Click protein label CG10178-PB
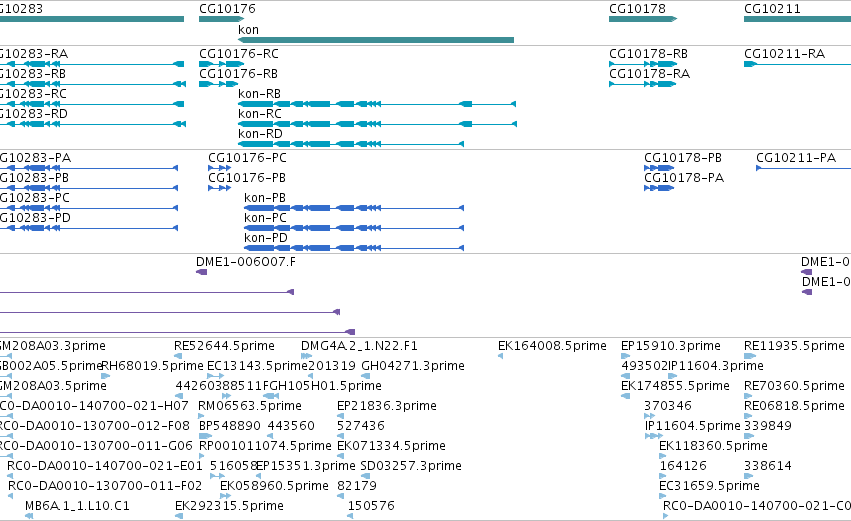Viewport: 851px width, 521px height. (x=683, y=158)
